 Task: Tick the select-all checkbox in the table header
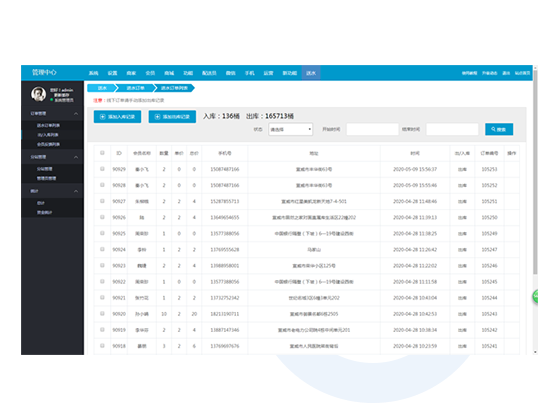pos(102,153)
